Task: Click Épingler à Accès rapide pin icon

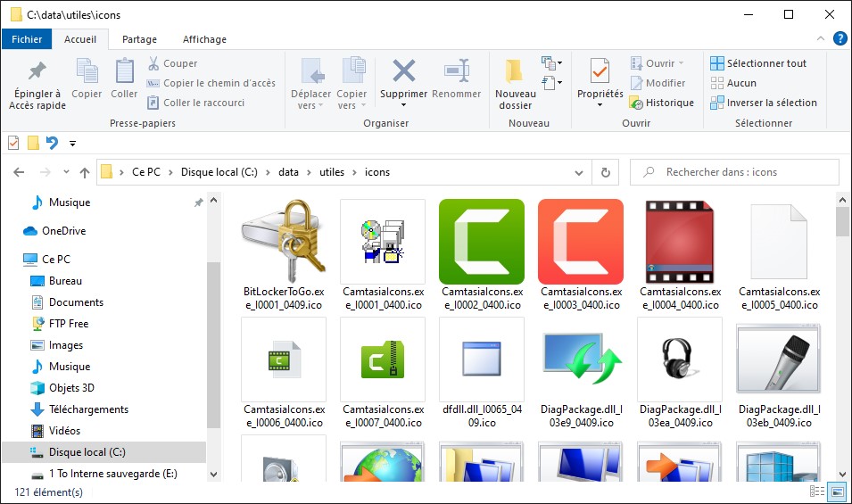Action: click(37, 71)
